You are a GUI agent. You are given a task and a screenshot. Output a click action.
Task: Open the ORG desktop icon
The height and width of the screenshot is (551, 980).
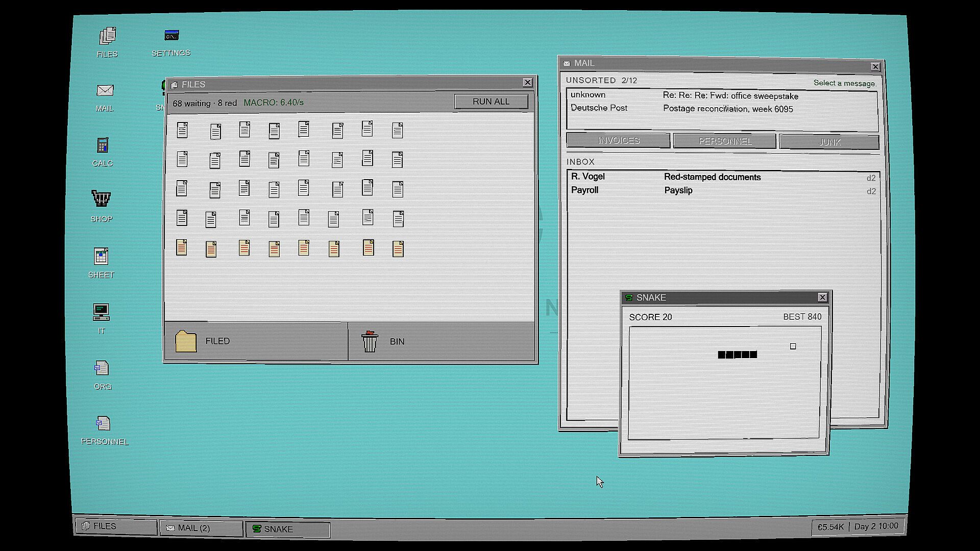102,374
